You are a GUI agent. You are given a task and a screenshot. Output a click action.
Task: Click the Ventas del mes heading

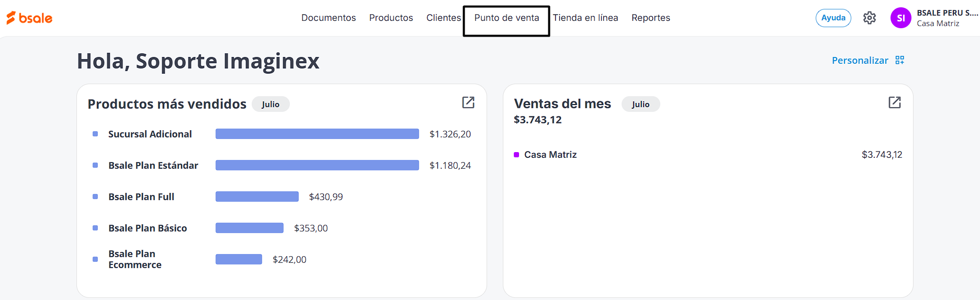[x=562, y=103]
